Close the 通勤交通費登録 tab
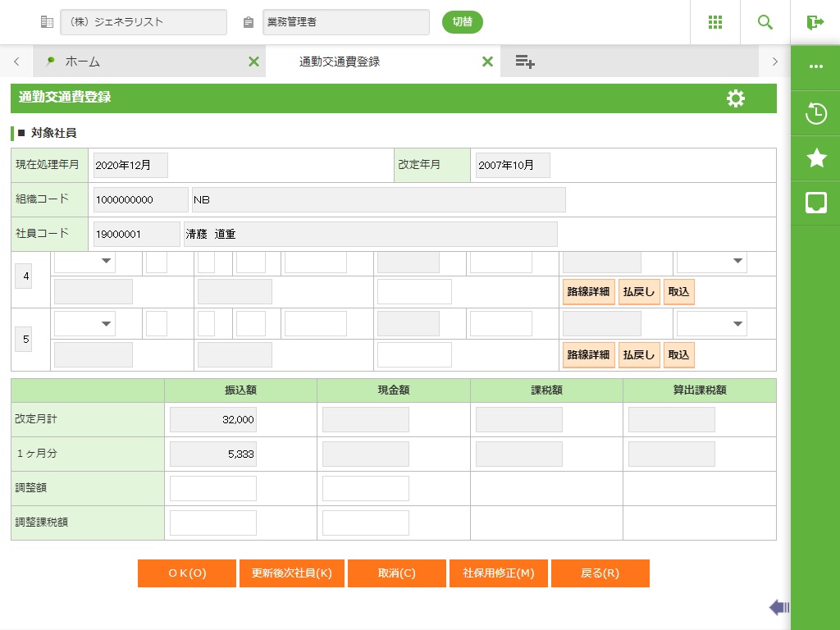This screenshot has height=630, width=840. click(487, 62)
